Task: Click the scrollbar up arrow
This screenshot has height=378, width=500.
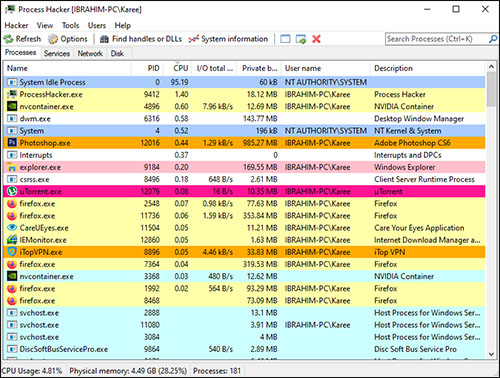Action: pyautogui.click(x=491, y=67)
